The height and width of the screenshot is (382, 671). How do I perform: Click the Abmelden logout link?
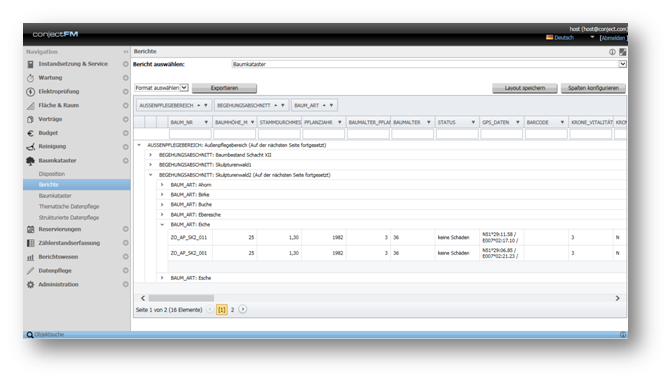[x=613, y=38]
